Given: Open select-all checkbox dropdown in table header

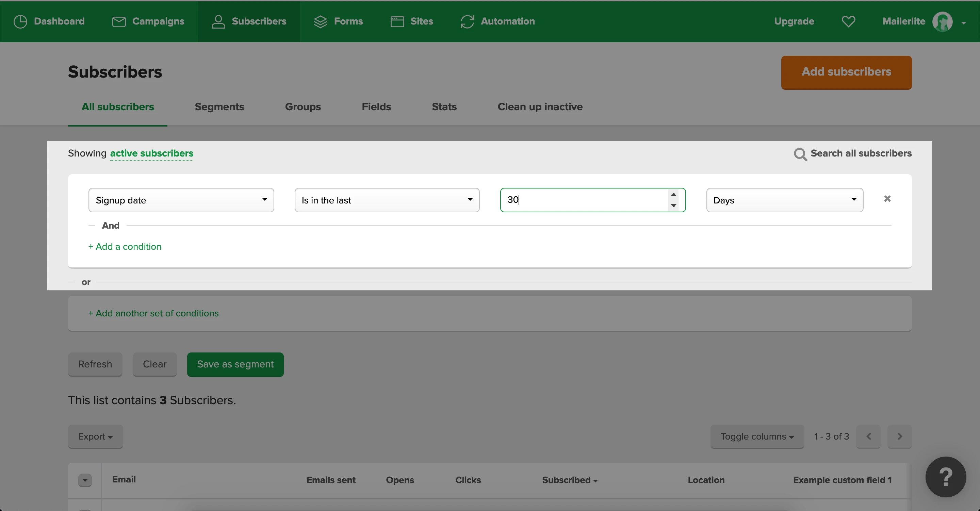Looking at the screenshot, I should (x=85, y=480).
